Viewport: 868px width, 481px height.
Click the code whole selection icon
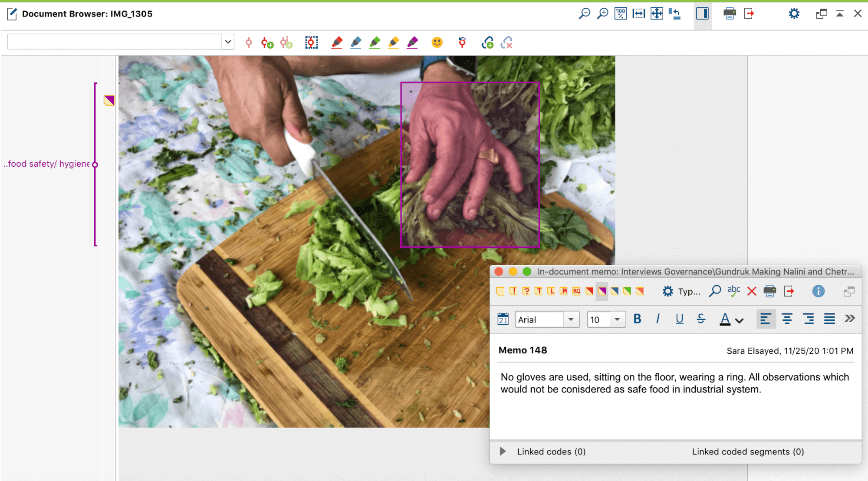click(x=311, y=43)
